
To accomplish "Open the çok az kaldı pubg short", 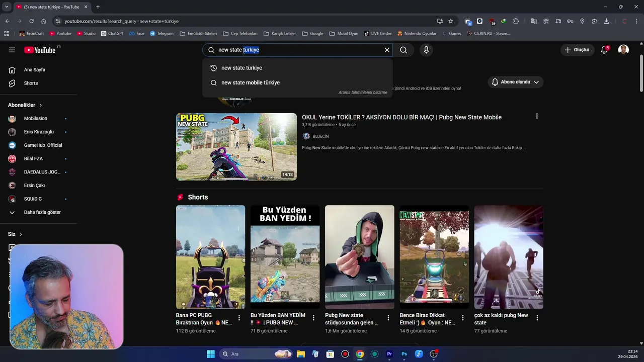I will pyautogui.click(x=509, y=257).
